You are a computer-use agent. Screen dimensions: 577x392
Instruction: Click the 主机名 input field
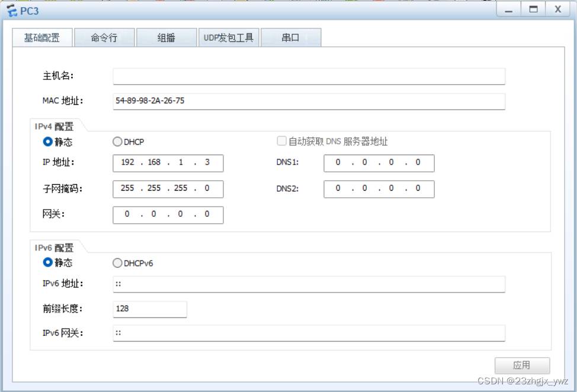coord(309,76)
